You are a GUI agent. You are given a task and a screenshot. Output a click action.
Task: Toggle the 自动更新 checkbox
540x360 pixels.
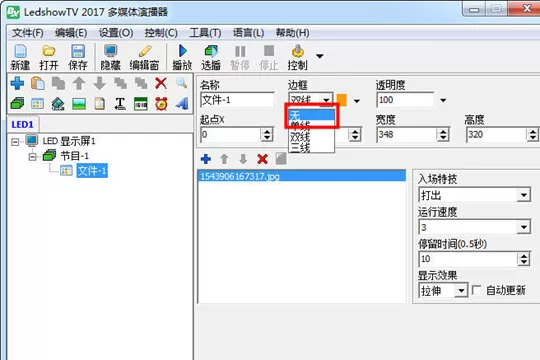pyautogui.click(x=476, y=290)
